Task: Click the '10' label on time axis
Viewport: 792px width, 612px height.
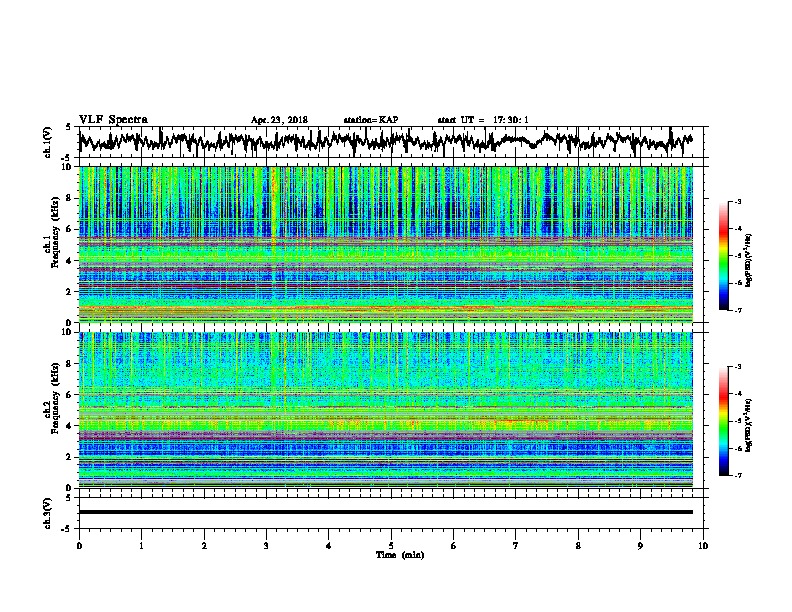Action: click(x=703, y=546)
